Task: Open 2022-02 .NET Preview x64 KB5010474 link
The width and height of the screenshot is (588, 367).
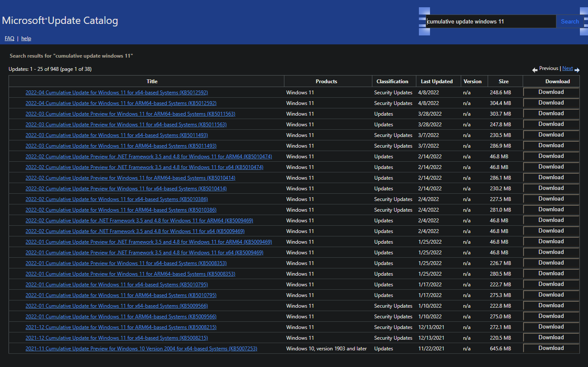Action: [144, 167]
